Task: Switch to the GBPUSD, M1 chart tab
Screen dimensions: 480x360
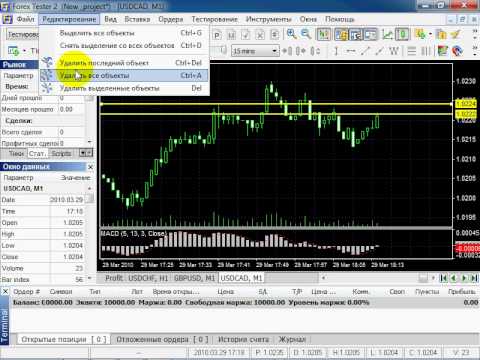Action: 194,278
